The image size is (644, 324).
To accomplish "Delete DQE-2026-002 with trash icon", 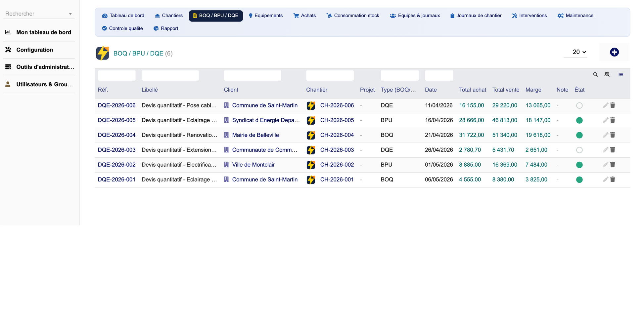I will (613, 165).
